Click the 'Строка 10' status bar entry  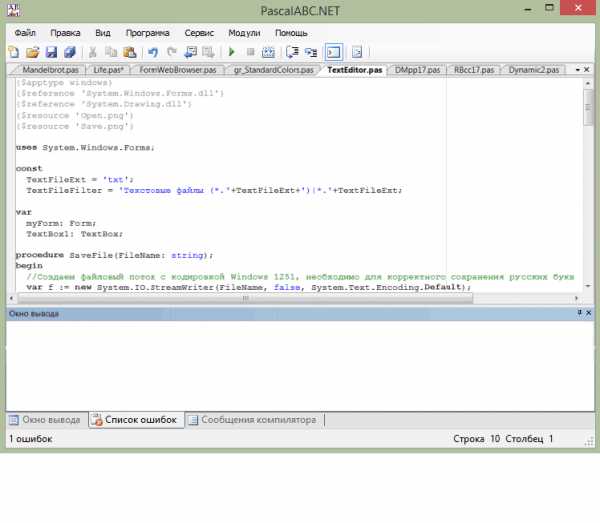point(476,439)
